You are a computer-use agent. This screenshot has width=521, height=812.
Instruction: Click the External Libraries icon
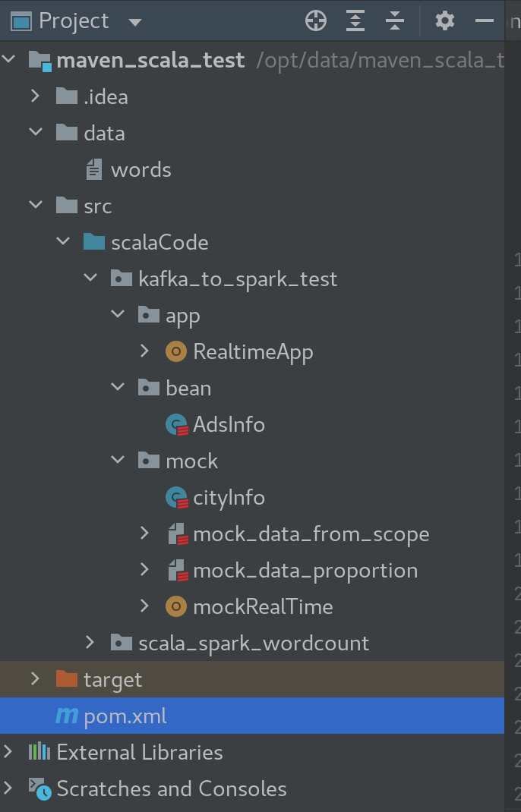(39, 752)
